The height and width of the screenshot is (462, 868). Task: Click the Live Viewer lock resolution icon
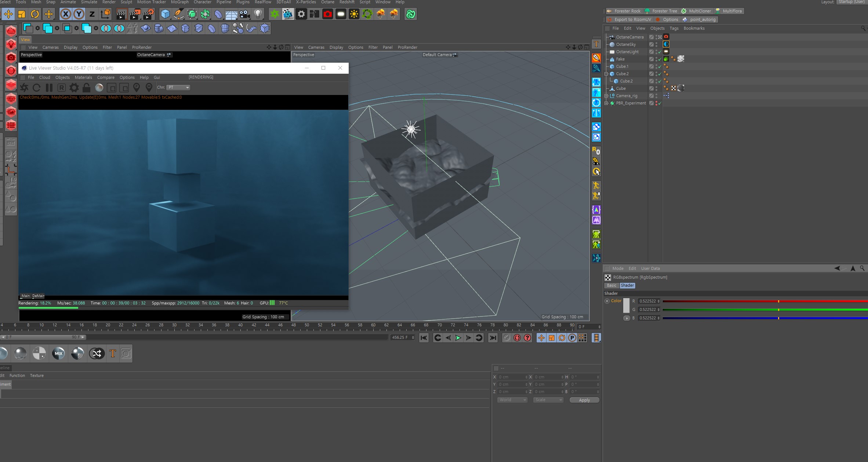(x=86, y=88)
